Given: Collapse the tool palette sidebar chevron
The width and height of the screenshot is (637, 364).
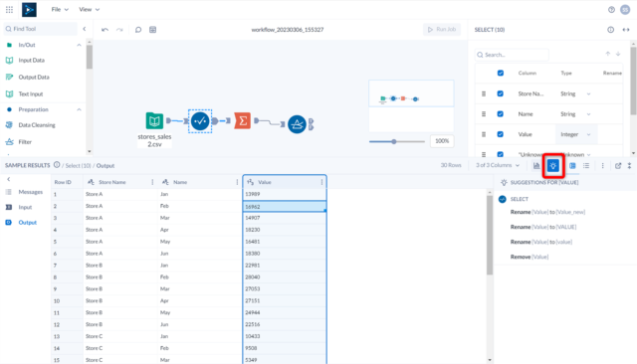Looking at the screenshot, I should point(85,29).
